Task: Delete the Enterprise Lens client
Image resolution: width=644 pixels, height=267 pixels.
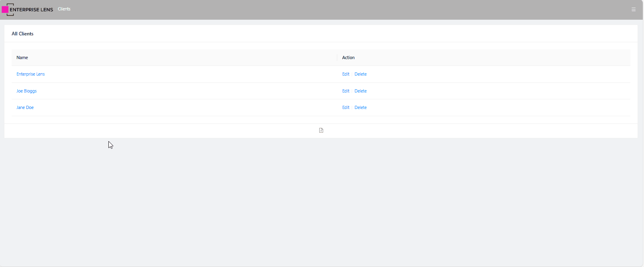Action: pos(360,74)
